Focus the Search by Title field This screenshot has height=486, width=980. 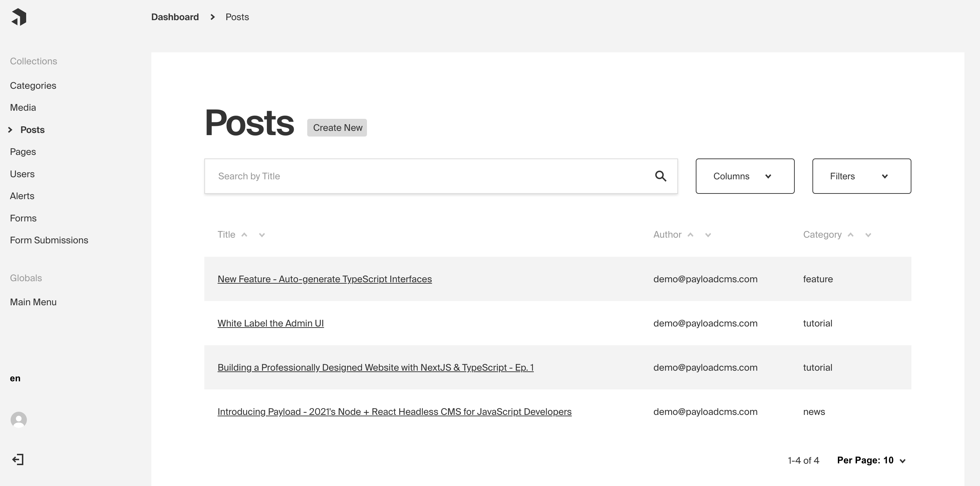point(426,176)
